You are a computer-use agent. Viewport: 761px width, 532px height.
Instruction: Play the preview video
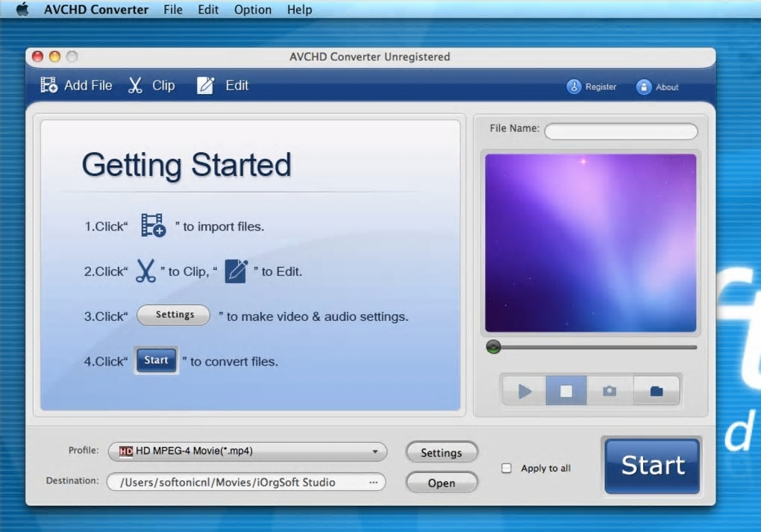(x=524, y=391)
